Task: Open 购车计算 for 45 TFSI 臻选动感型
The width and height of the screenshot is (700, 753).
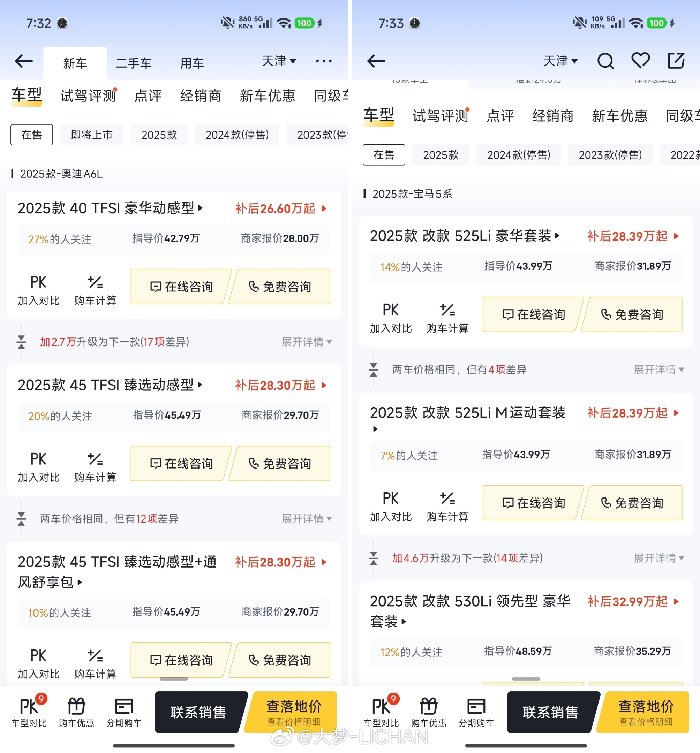Action: coord(95,467)
